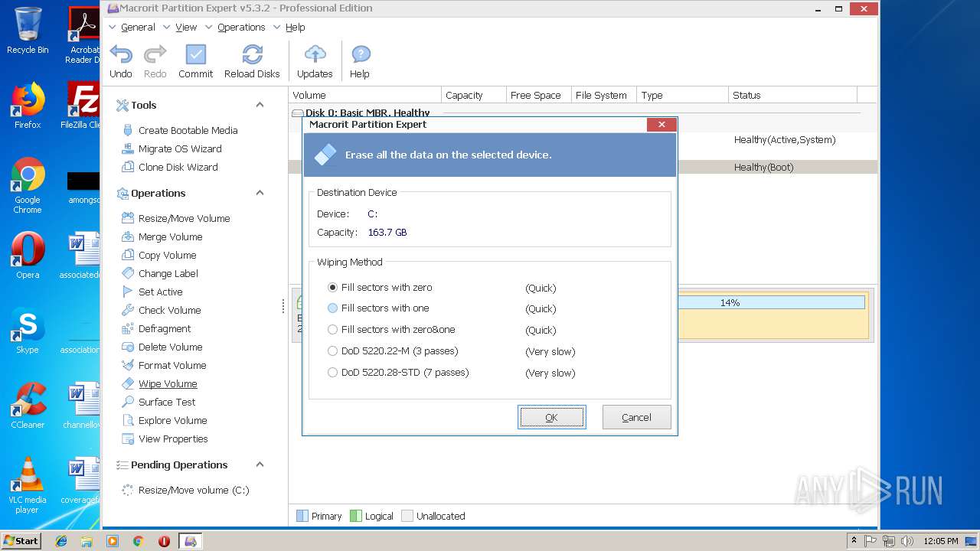The image size is (980, 551).
Task: Click the Commit toolbar icon
Action: pyautogui.click(x=196, y=55)
